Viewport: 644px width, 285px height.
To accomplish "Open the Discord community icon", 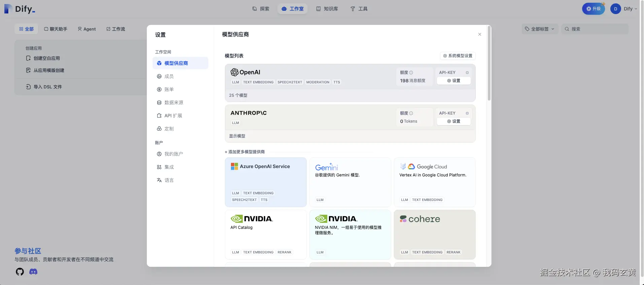I will coord(33,272).
